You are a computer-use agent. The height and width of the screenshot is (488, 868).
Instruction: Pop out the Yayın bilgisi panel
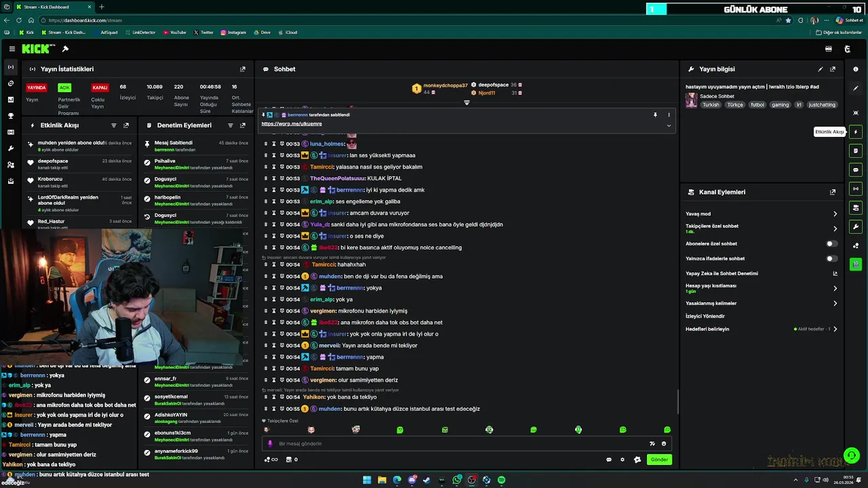tap(833, 69)
